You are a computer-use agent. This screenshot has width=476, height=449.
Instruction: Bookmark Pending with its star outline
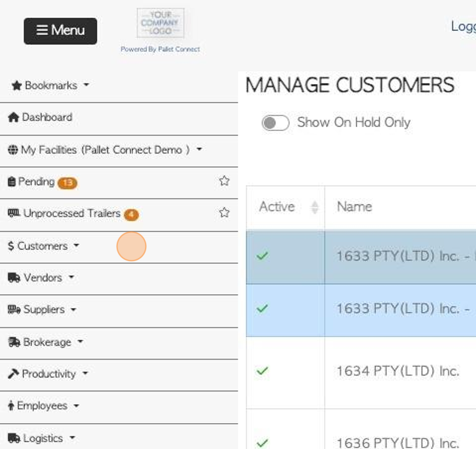click(x=224, y=181)
